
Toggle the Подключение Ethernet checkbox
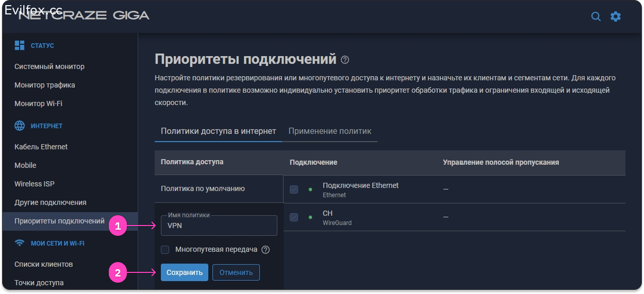point(294,189)
